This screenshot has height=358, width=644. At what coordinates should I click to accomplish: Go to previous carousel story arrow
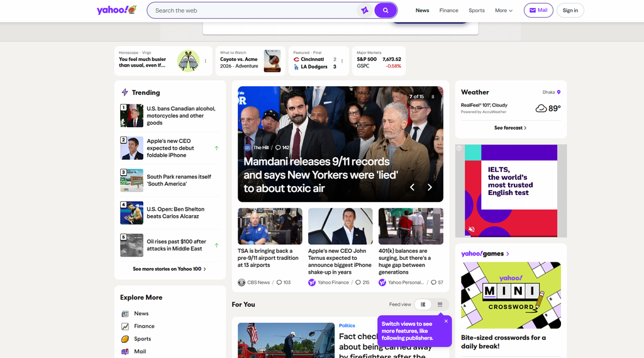coord(412,187)
